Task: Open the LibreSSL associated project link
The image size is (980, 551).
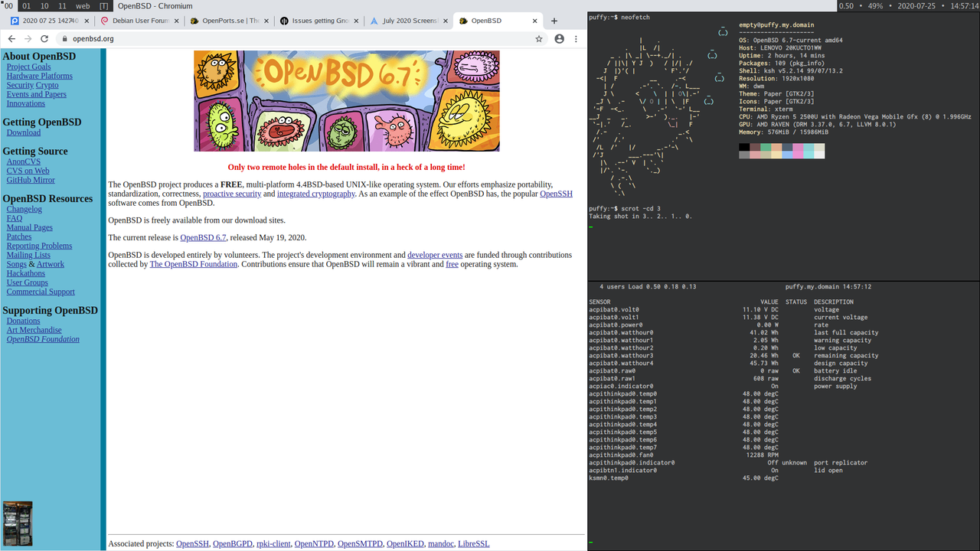Action: click(474, 544)
